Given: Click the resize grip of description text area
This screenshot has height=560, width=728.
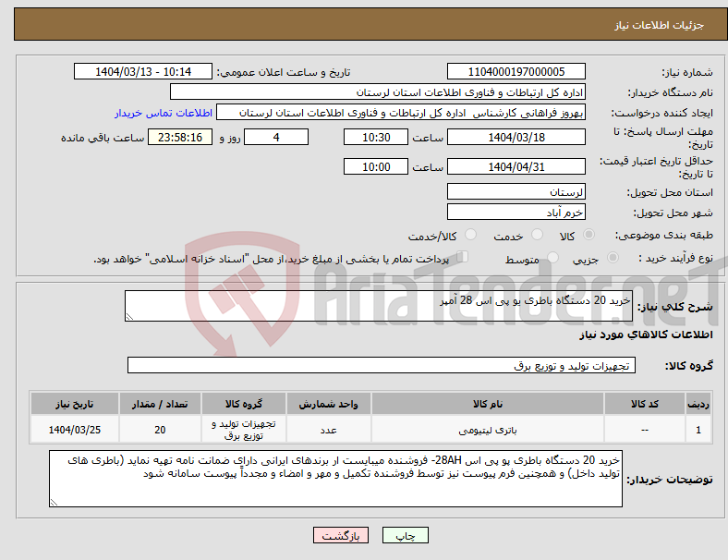Looking at the screenshot, I should 129,317.
